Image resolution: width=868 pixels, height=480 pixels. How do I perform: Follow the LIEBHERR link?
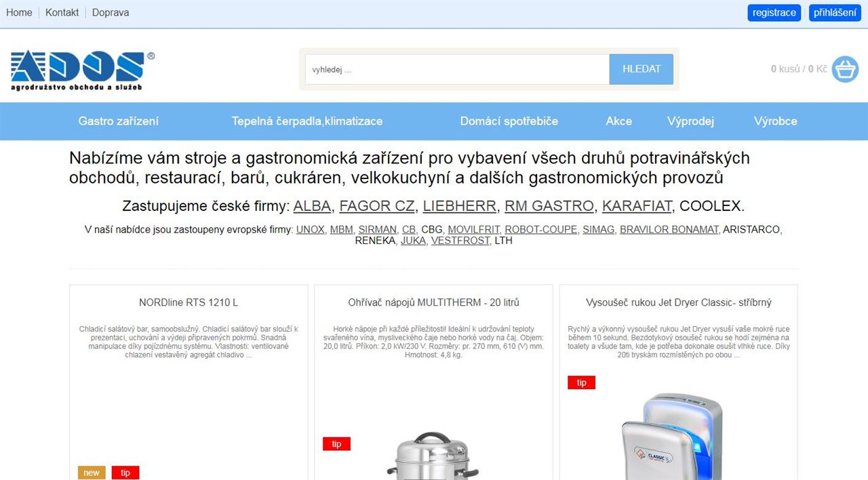click(x=460, y=206)
